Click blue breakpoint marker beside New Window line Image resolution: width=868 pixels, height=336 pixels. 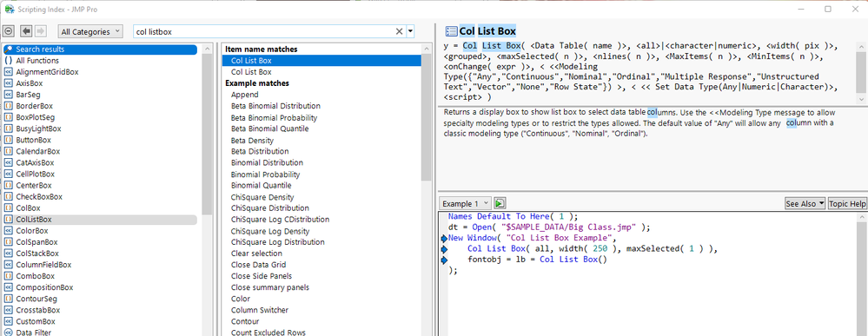tap(444, 239)
